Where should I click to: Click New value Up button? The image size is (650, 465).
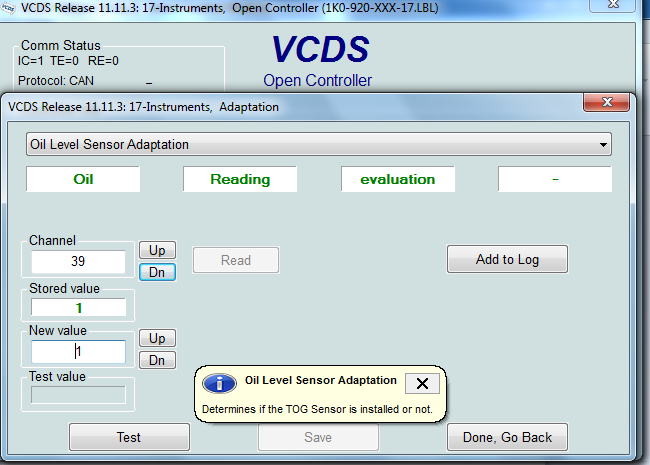pyautogui.click(x=157, y=338)
